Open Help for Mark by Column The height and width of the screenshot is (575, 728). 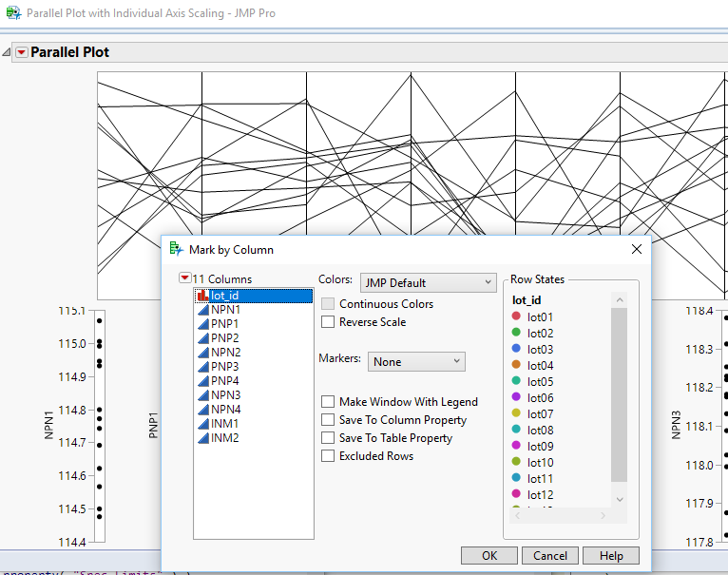coord(611,555)
